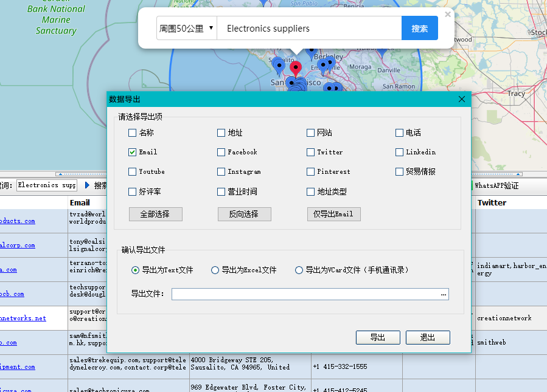Click the WhatsAPP验证 toolbar item

coord(496,186)
